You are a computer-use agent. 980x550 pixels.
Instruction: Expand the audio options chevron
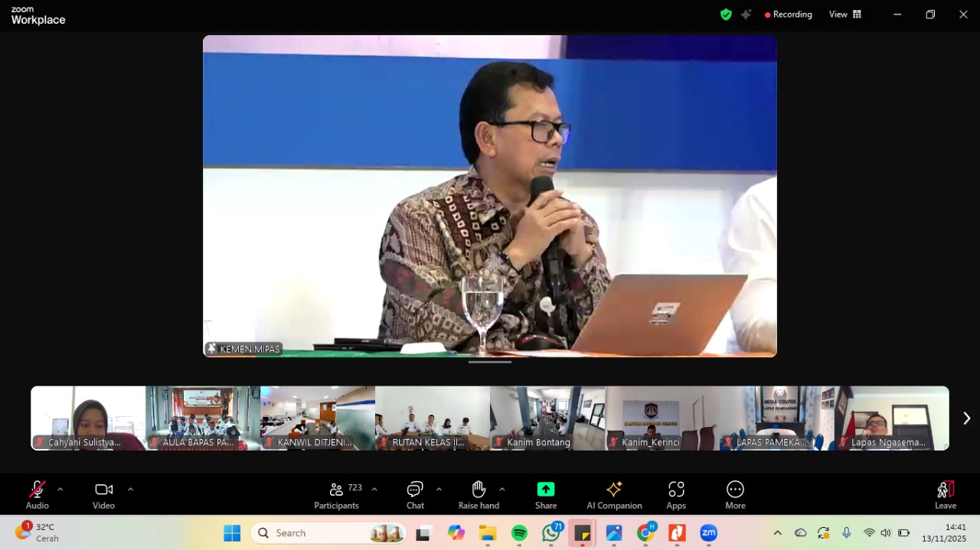pos(60,490)
